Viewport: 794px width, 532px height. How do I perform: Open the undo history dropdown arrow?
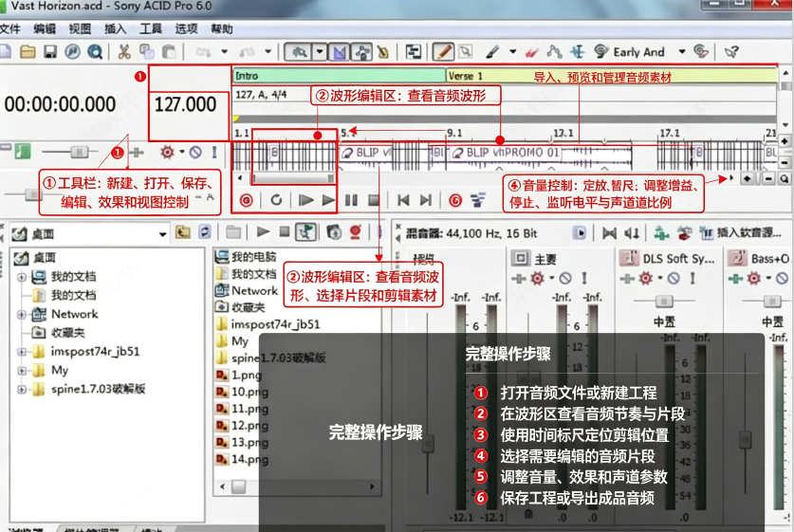coord(224,51)
